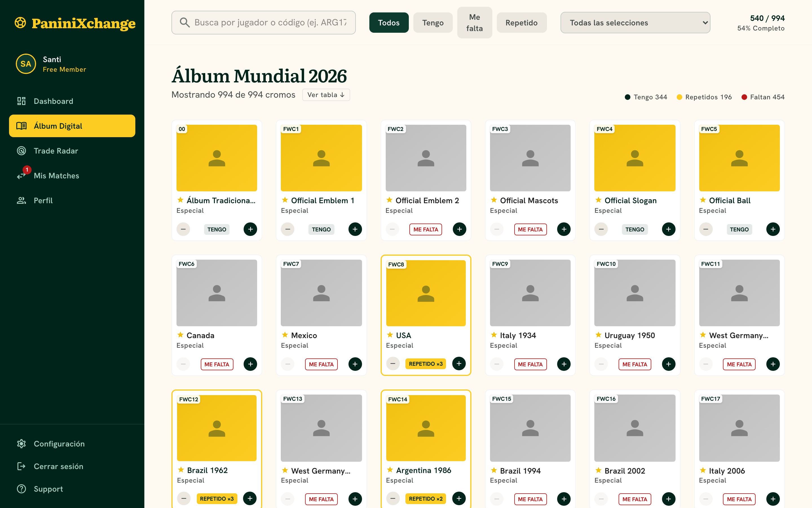Add one Official Ball sticker
Viewport: 812px width, 508px height.
tap(773, 229)
